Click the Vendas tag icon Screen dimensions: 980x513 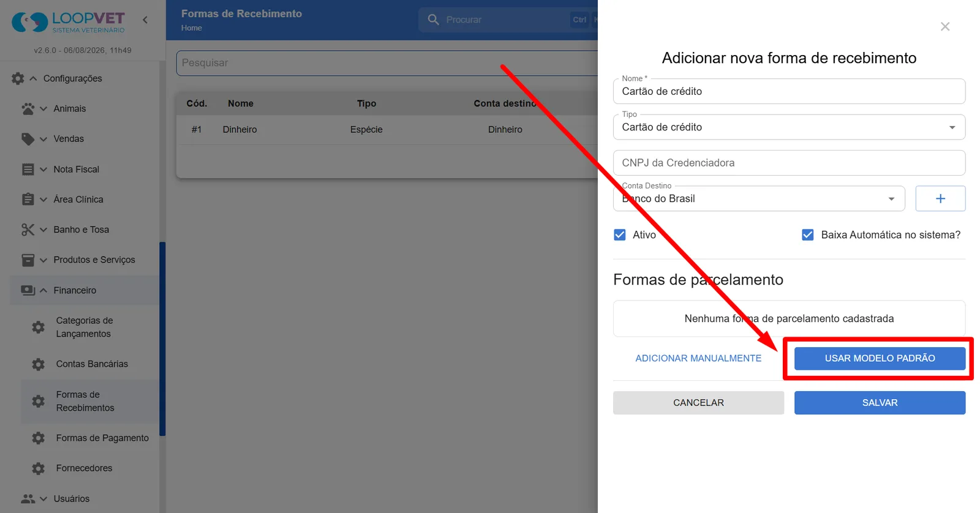(x=28, y=139)
